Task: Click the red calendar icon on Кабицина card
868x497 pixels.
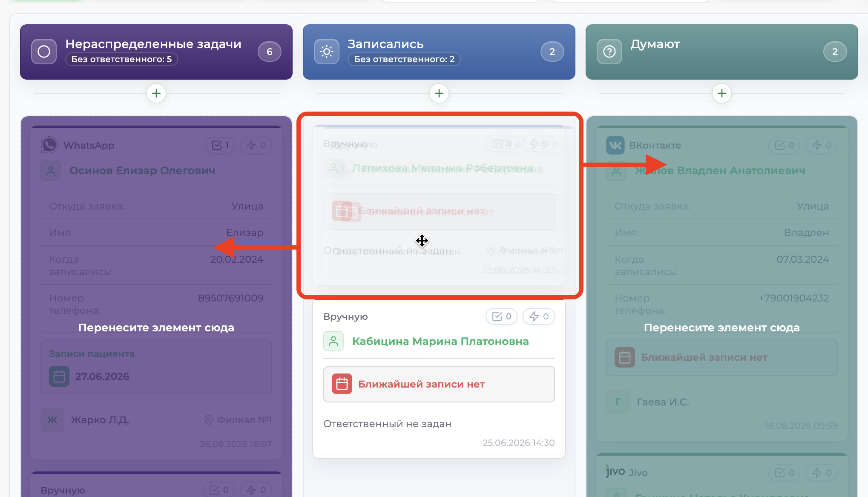Action: pos(342,384)
